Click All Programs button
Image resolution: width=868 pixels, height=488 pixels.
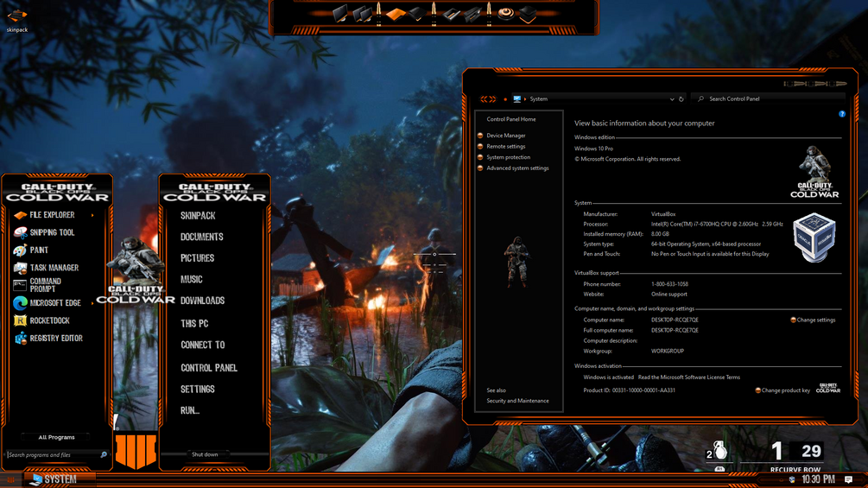click(x=56, y=437)
